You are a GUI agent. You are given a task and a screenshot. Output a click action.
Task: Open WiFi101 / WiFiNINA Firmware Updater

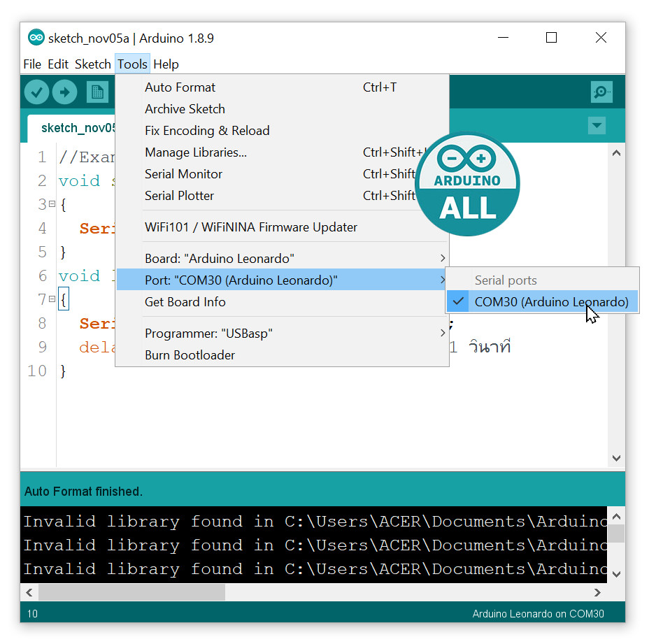click(x=282, y=227)
